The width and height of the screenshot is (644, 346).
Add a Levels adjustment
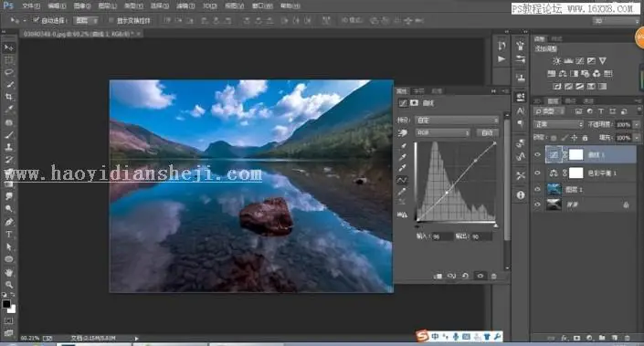[568, 61]
